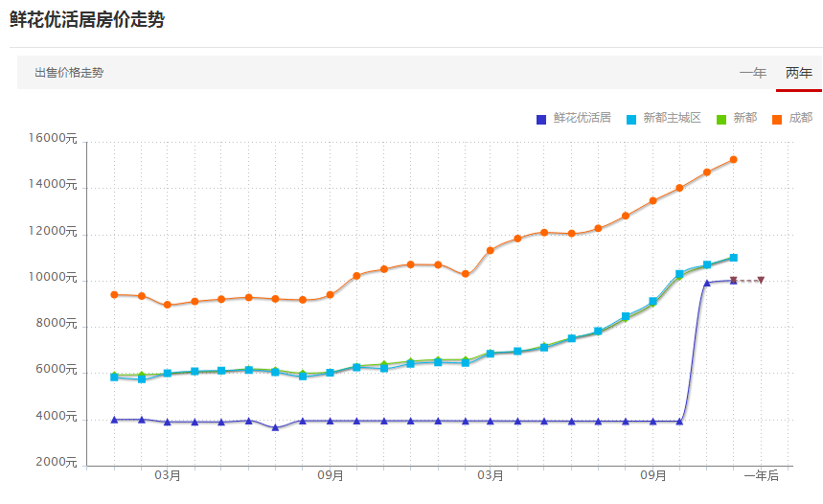The image size is (823, 504).
Task: Click the 6000元 axis label
Action: click(57, 370)
